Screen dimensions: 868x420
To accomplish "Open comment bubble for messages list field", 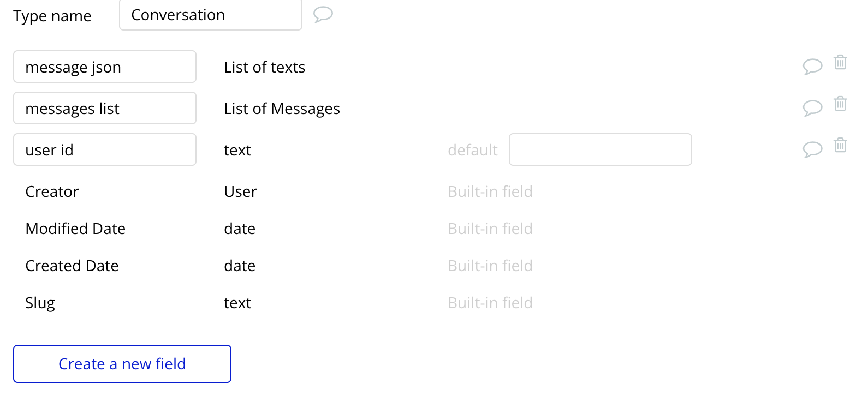I will click(812, 108).
